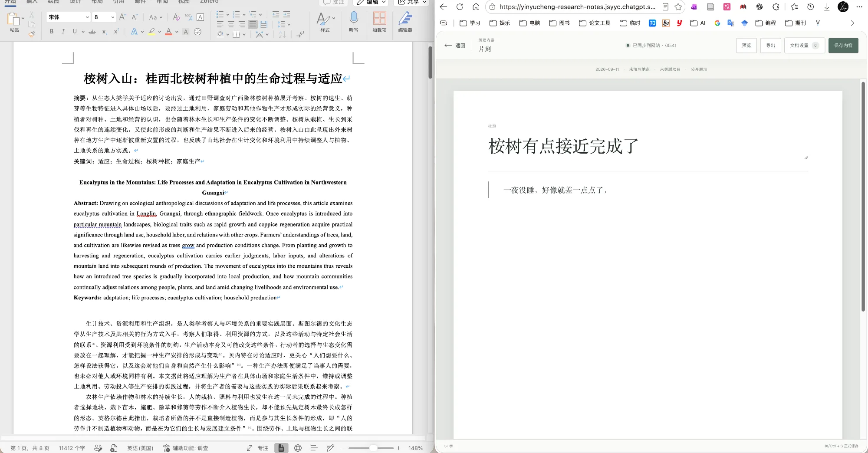Click the 保存内容 save button
868x453 pixels.
point(843,46)
